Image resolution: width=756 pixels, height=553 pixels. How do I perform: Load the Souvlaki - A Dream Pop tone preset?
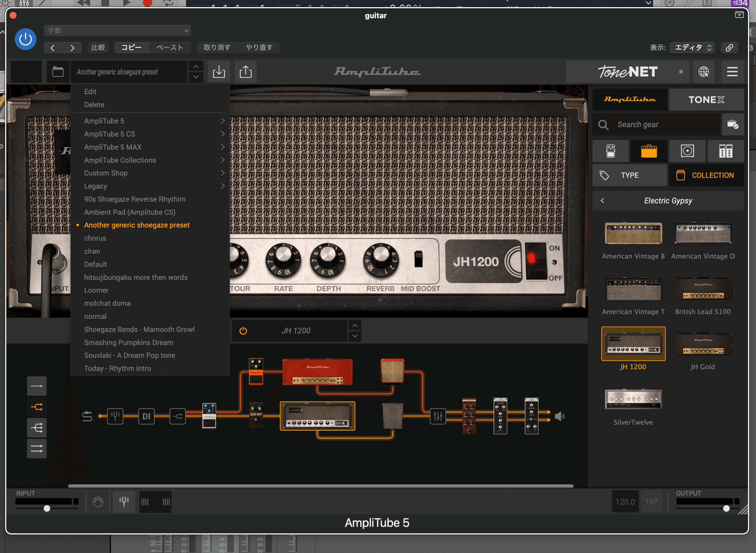coord(130,355)
